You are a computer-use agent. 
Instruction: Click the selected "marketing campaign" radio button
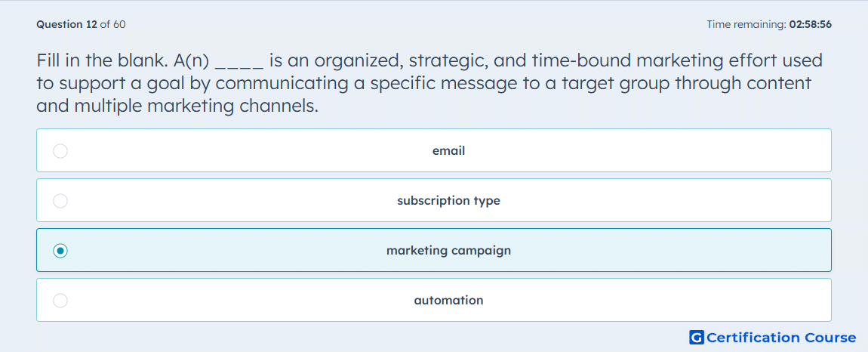pos(60,251)
